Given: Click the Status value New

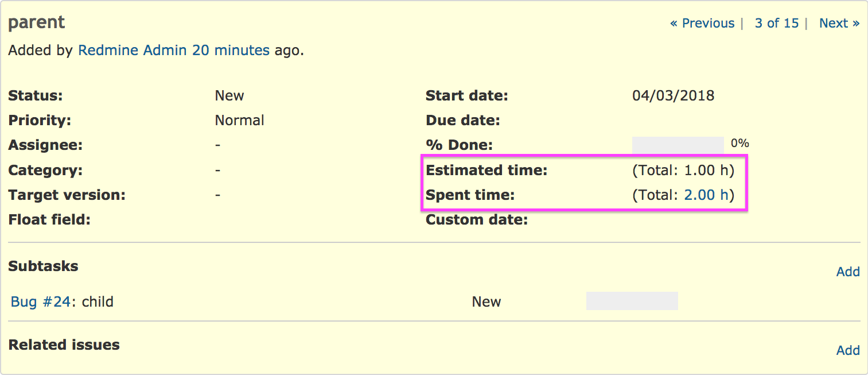Looking at the screenshot, I should [x=229, y=95].
